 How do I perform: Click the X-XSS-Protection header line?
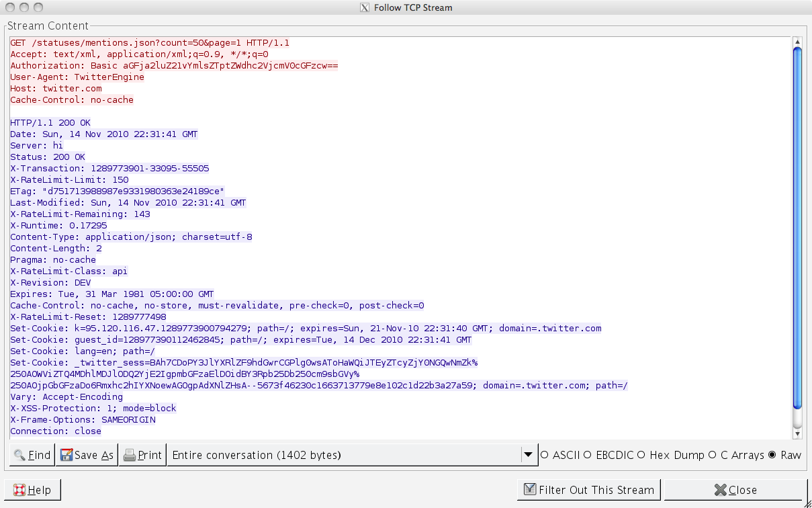click(x=93, y=409)
